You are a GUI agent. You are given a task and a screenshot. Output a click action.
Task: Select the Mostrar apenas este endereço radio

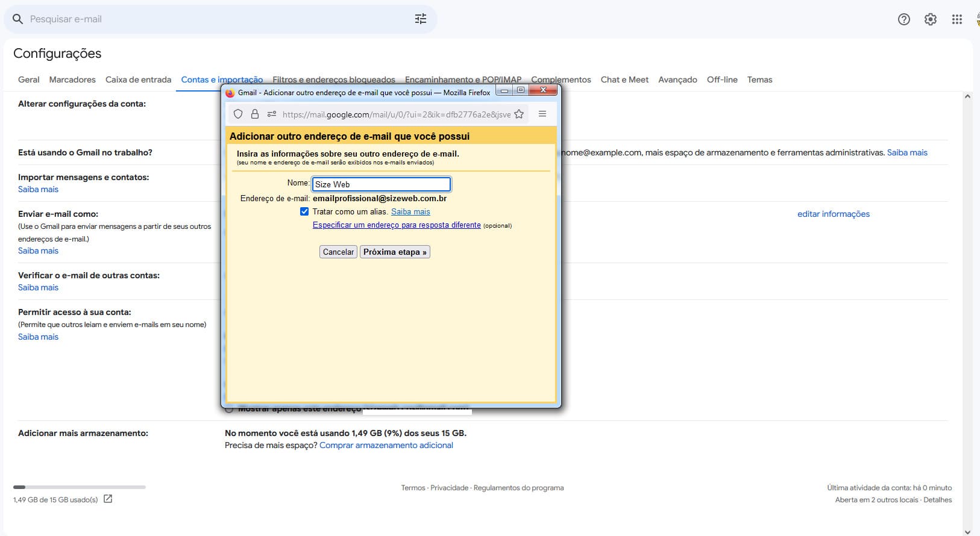coord(229,410)
